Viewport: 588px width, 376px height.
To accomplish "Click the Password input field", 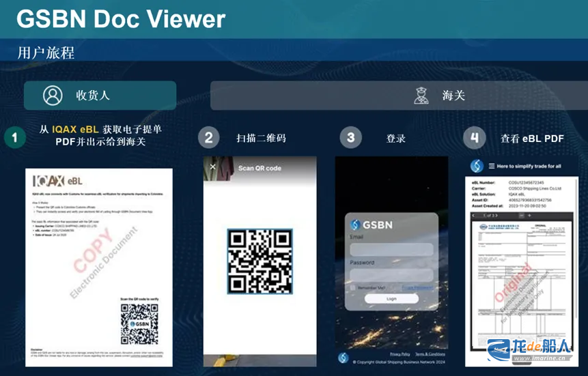I will click(x=391, y=274).
